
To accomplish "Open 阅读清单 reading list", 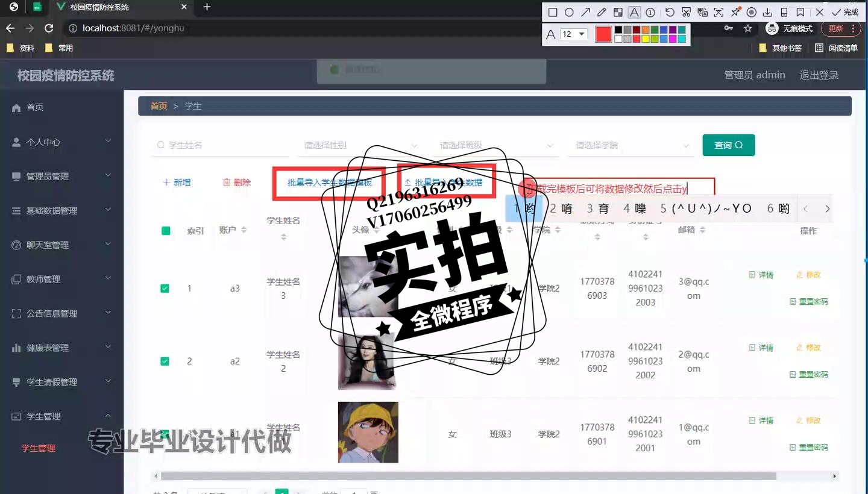I will [836, 48].
